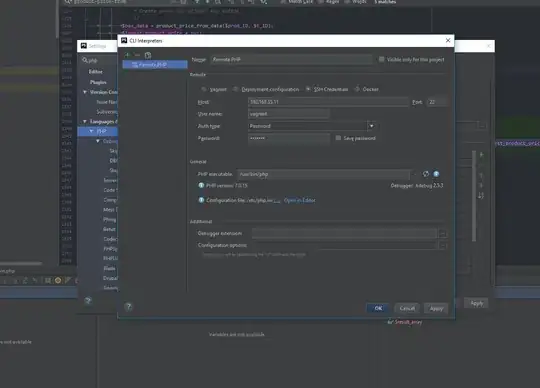Select Remote PHP in the interpreters list
Image resolution: width=540 pixels, height=388 pixels.
click(155, 64)
